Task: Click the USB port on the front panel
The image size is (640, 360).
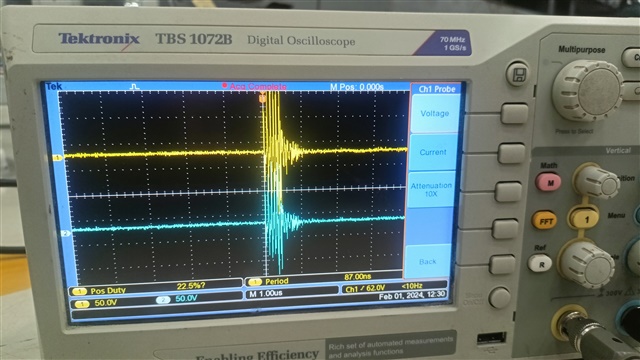Action: point(491,338)
